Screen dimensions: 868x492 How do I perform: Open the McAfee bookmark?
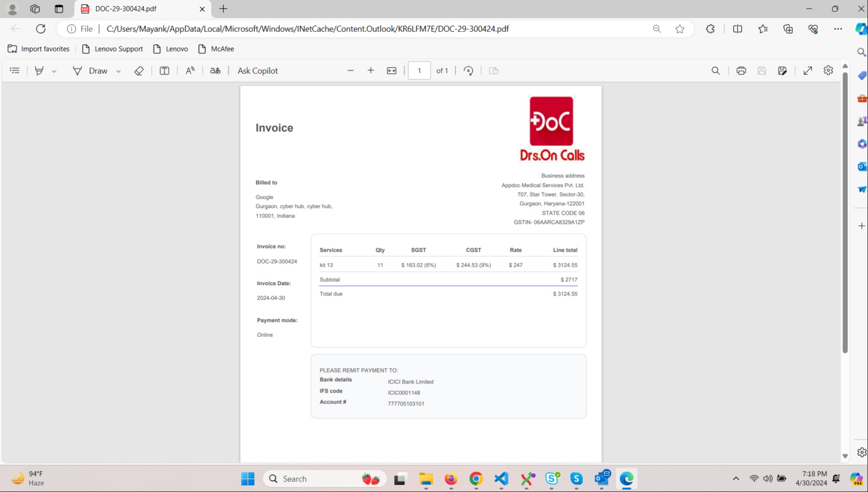[216, 49]
